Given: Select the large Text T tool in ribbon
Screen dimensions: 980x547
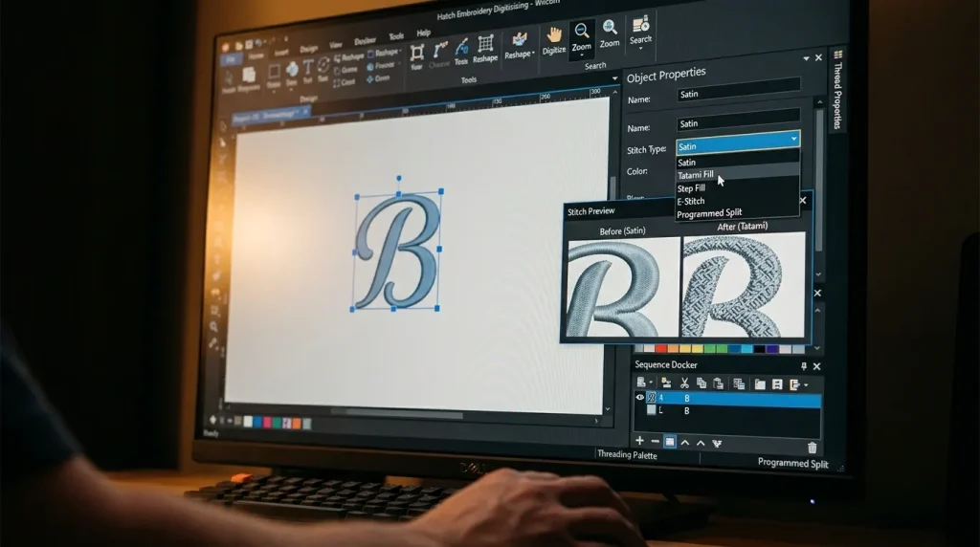Looking at the screenshot, I should click(307, 71).
